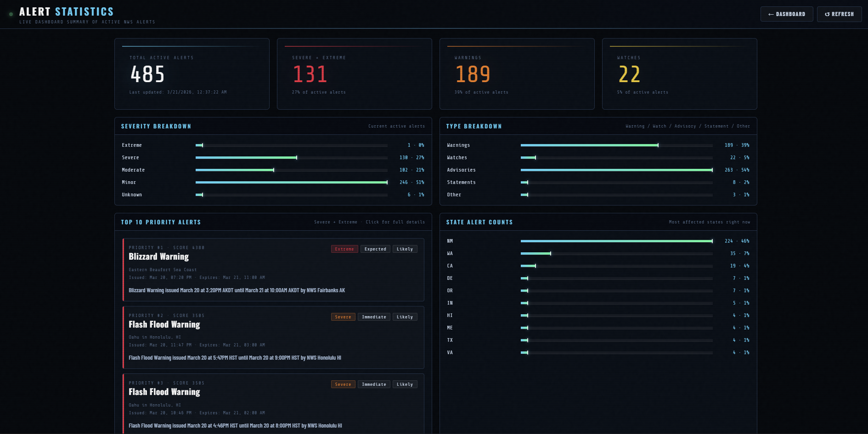Click the Moderate row label in Severity Breakdown
The image size is (868, 434).
point(133,170)
